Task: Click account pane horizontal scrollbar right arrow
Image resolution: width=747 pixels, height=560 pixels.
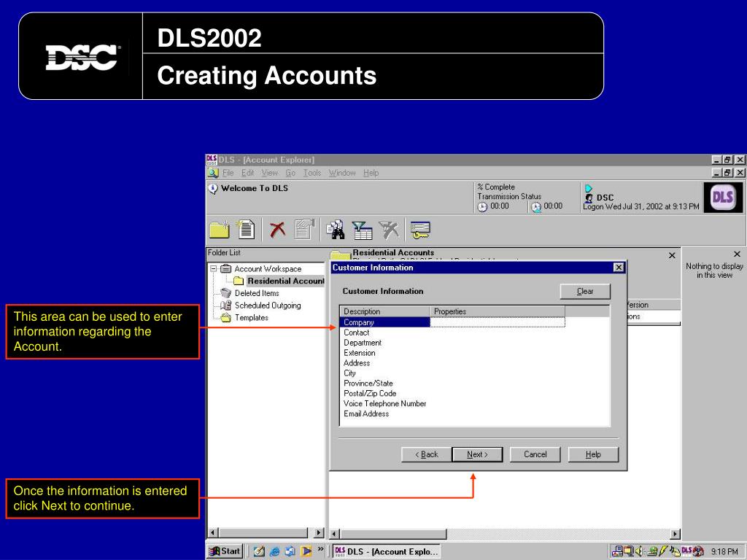Action: pos(675,534)
